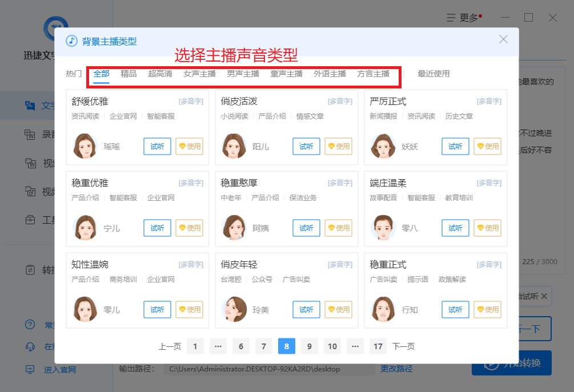Open the 男声主播 category tab
The width and height of the screenshot is (574, 392).
242,74
